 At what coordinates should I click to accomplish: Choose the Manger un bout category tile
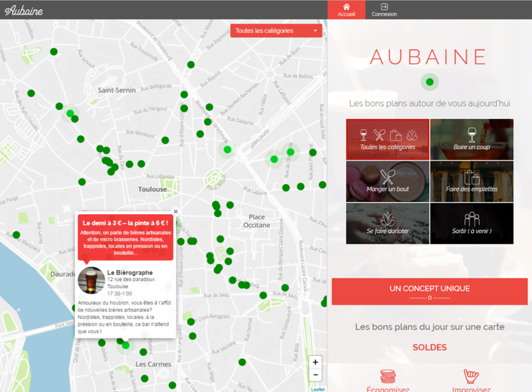(388, 181)
